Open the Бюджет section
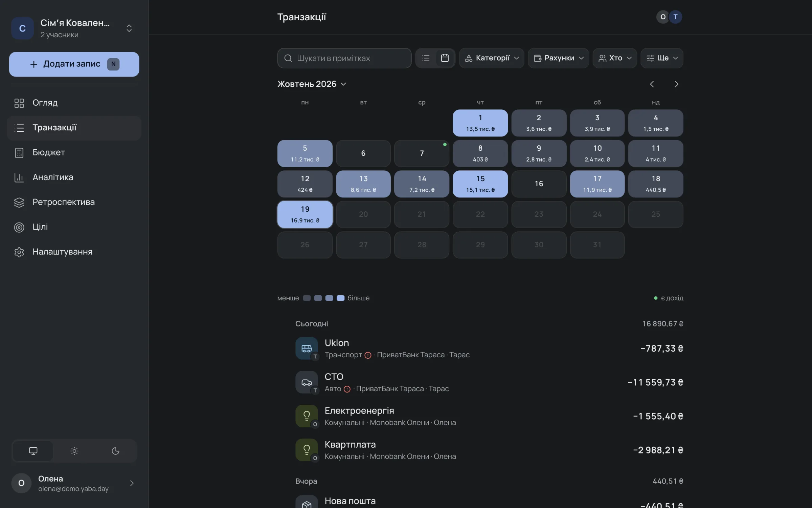The width and height of the screenshot is (812, 508). pyautogui.click(x=74, y=152)
